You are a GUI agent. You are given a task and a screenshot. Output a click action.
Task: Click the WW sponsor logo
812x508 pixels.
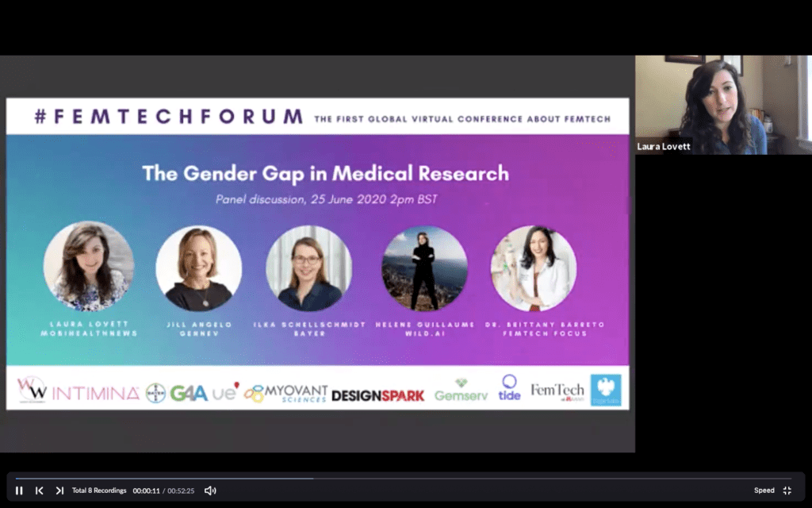[x=32, y=389]
